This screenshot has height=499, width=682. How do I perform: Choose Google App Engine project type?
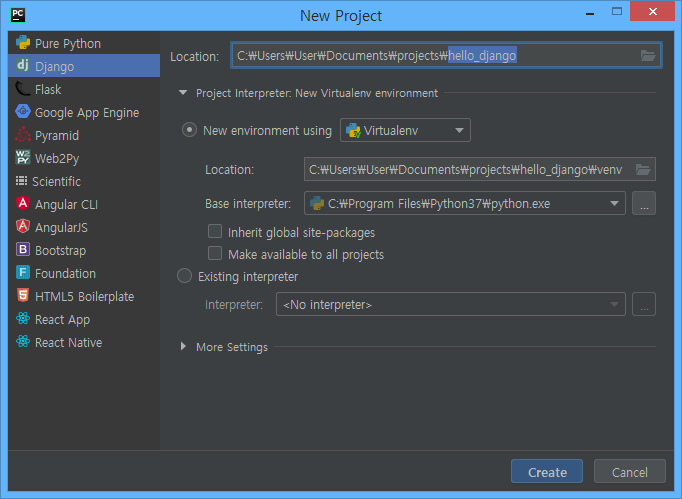coord(84,112)
